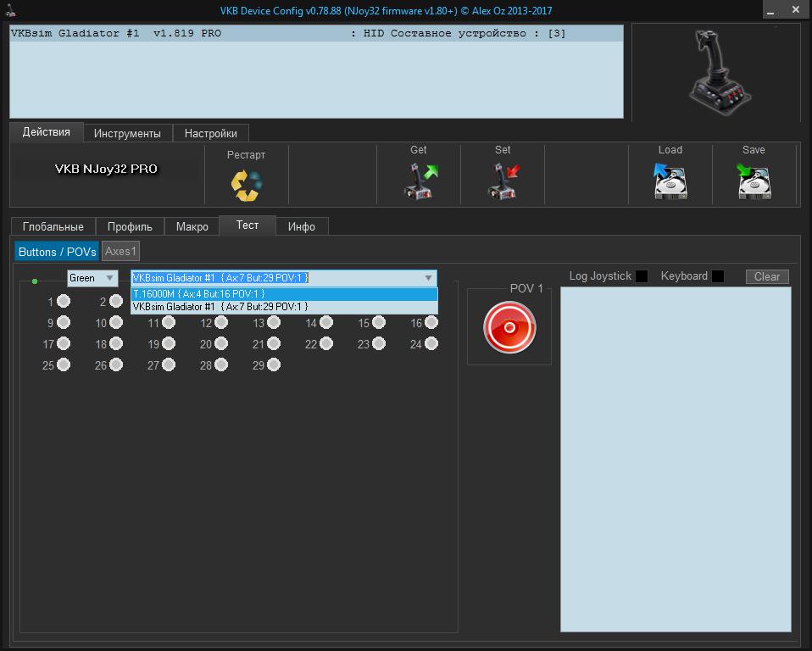812x651 pixels.
Task: Click button indicator number 14
Action: (x=326, y=322)
